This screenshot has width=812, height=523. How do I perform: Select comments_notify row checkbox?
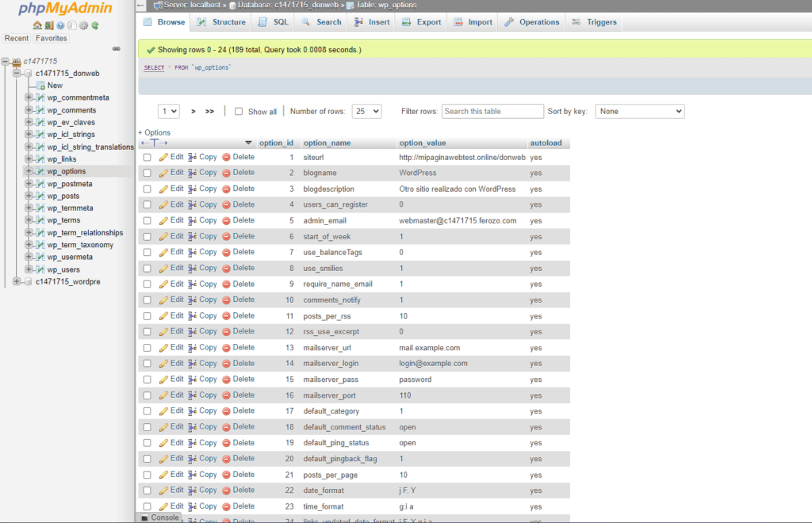(x=147, y=300)
